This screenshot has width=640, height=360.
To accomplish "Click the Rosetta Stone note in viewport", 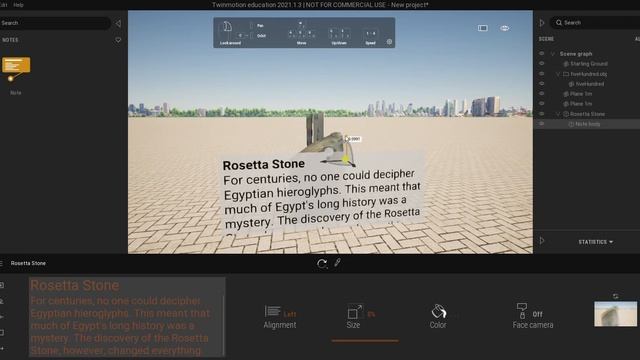I will [322, 194].
